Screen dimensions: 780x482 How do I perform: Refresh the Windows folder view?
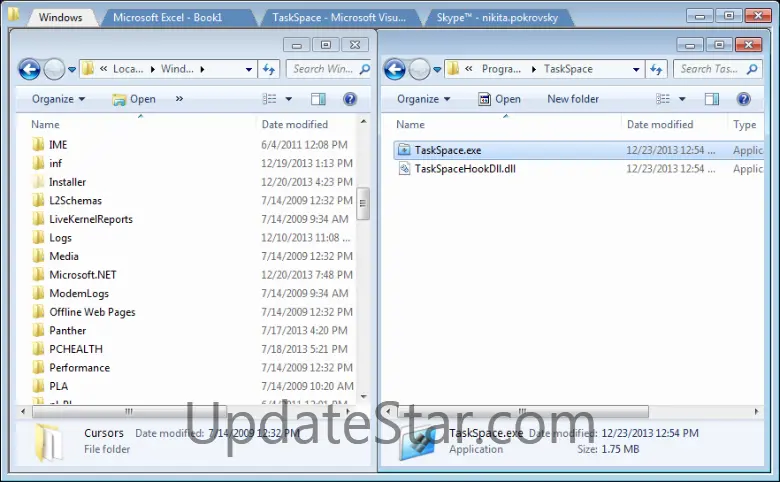pos(269,69)
